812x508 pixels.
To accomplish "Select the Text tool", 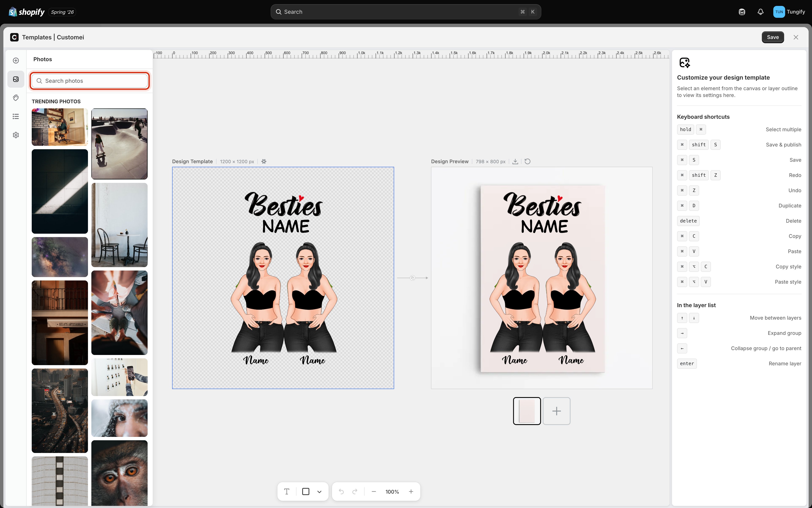I will point(287,491).
